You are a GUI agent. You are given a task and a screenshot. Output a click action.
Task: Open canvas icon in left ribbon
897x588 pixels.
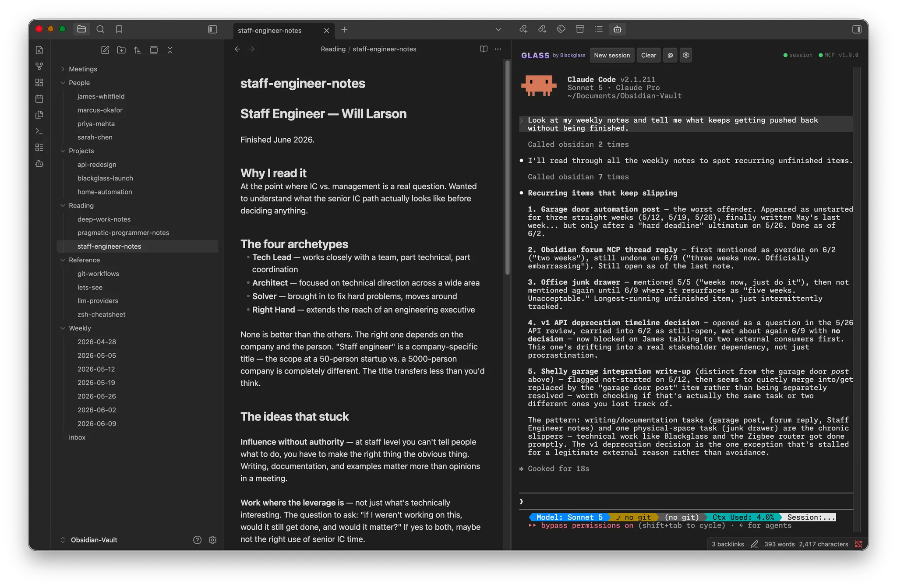(39, 82)
